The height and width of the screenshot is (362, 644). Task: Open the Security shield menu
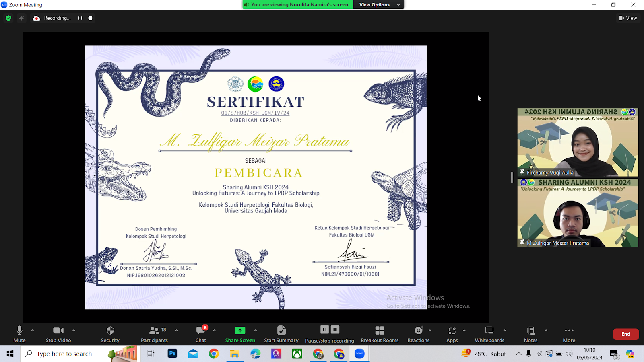click(x=110, y=334)
